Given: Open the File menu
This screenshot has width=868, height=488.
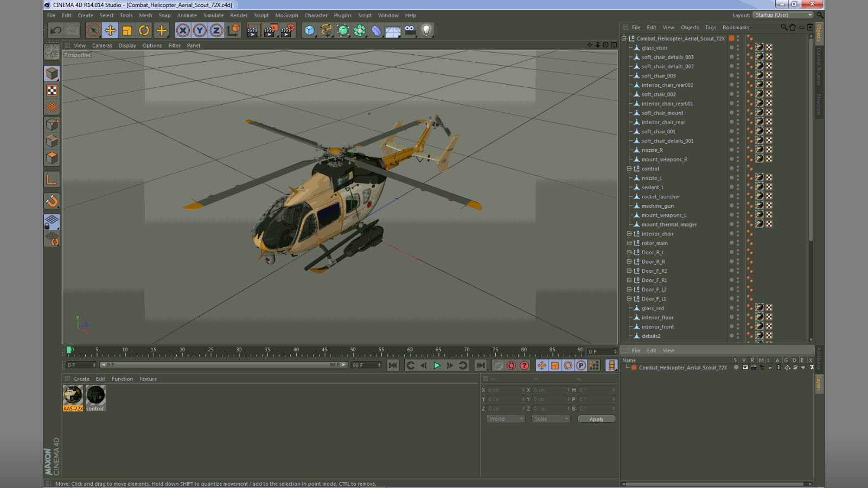Looking at the screenshot, I should (x=51, y=15).
